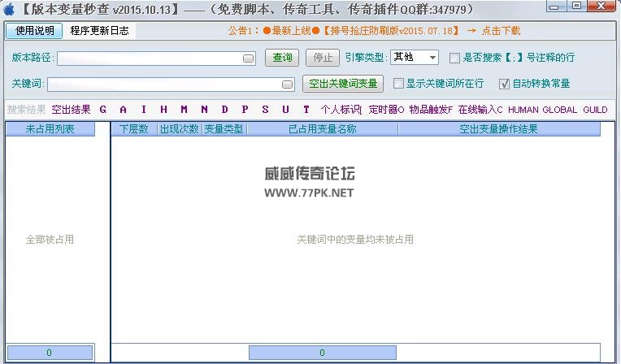The image size is (621, 364).
Task: Click the 点击下载 link in announcement
Action: point(501,31)
